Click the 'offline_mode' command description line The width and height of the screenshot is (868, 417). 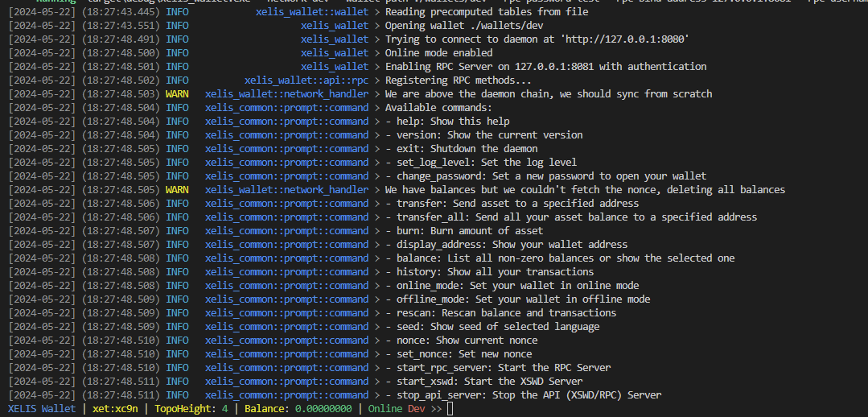click(517, 299)
